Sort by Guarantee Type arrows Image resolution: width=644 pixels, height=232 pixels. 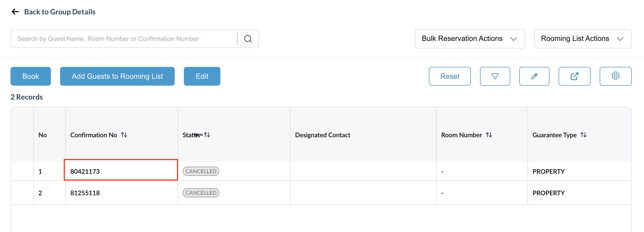[x=583, y=135]
